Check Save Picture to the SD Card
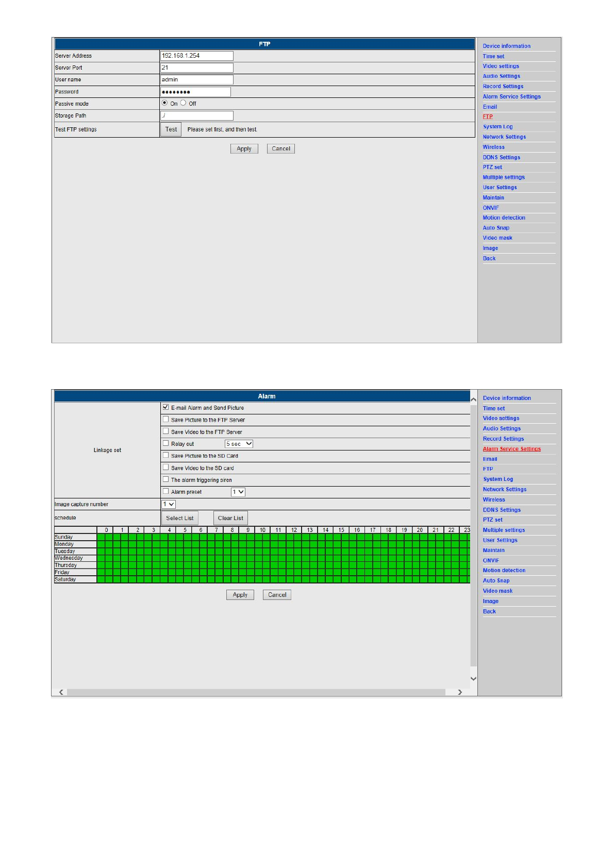This screenshot has height=868, width=614. 166,455
